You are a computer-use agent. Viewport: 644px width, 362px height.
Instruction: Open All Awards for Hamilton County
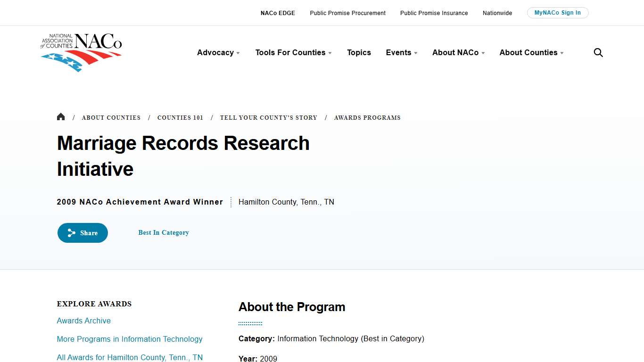tap(130, 357)
